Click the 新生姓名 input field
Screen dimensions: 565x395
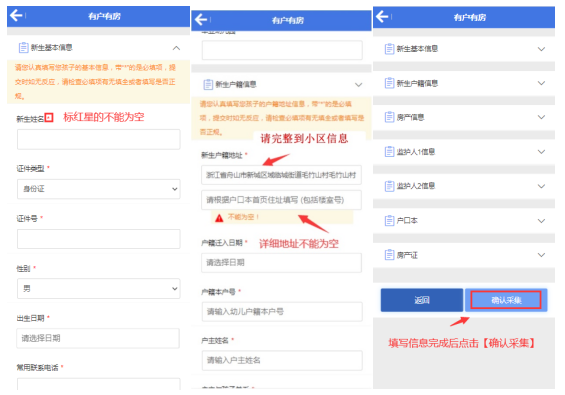click(98, 139)
